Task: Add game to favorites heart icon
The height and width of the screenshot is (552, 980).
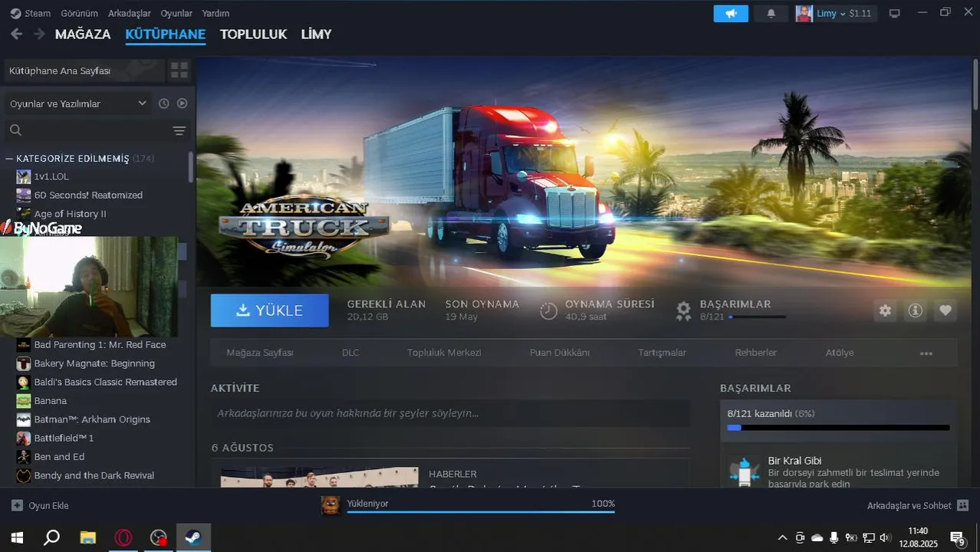Action: [945, 310]
